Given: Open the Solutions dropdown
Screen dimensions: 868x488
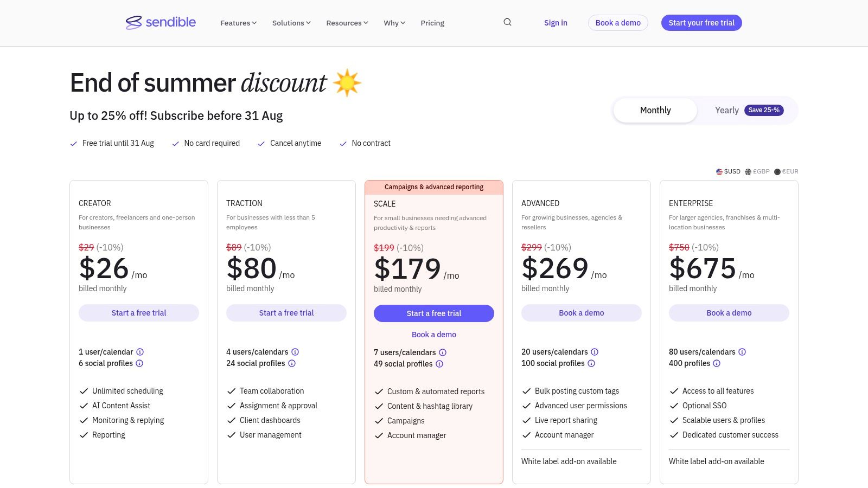Looking at the screenshot, I should coord(291,23).
